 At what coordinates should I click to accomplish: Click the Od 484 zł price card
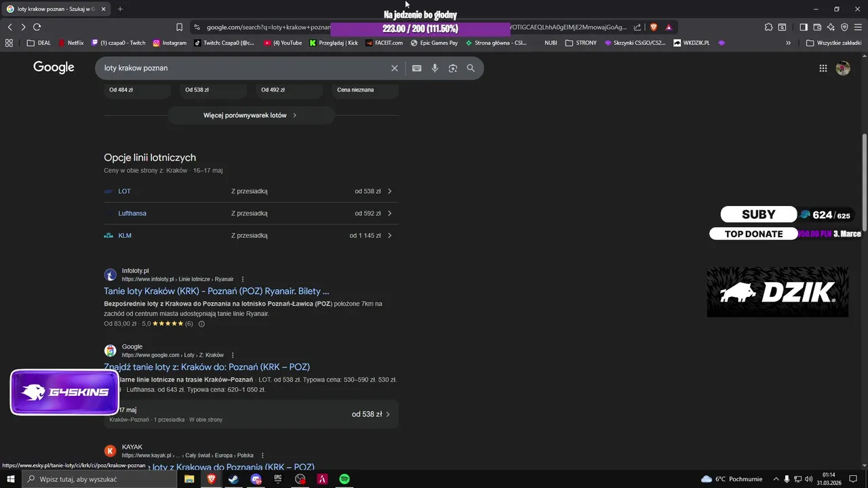pos(137,90)
